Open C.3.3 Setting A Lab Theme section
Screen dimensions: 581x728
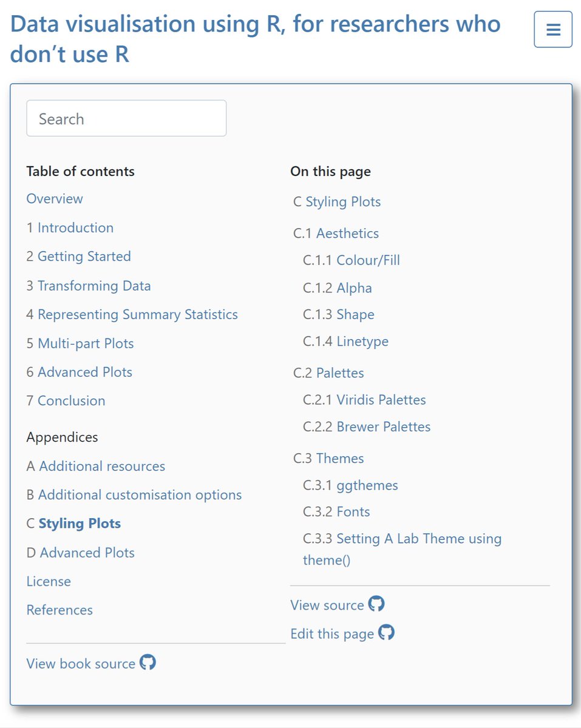(402, 549)
